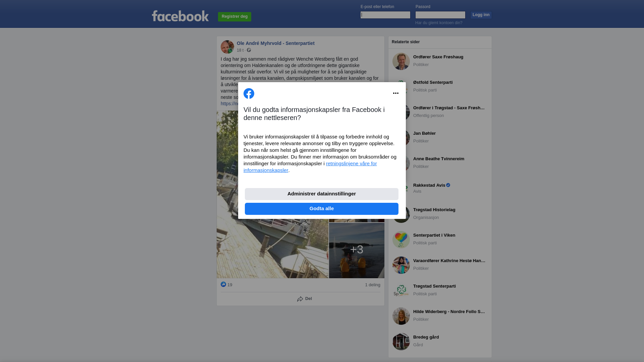This screenshot has height=362, width=644.
Task: Open Ole André Myhrvold profile picture
Action: coord(227,47)
